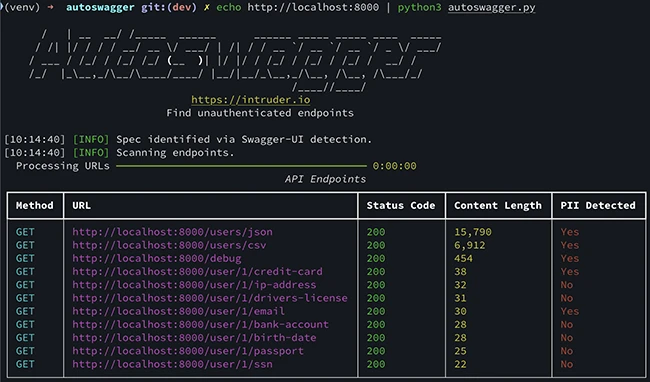Click content length value 22

[460, 365]
